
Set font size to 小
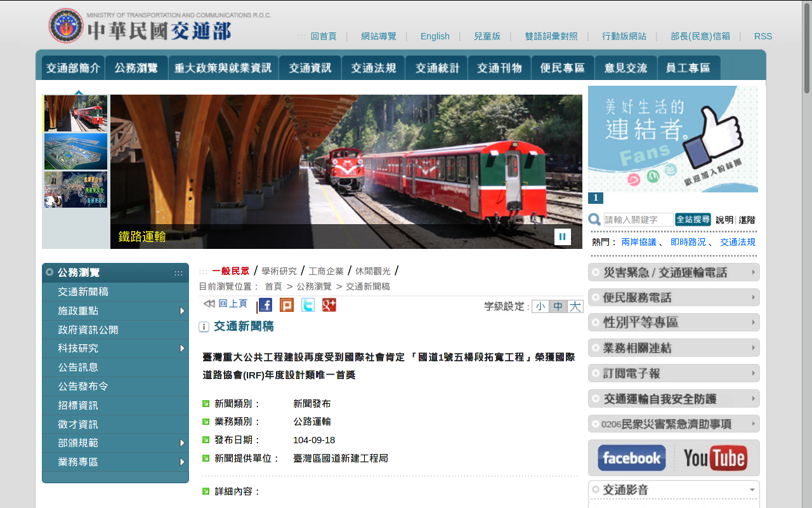540,306
